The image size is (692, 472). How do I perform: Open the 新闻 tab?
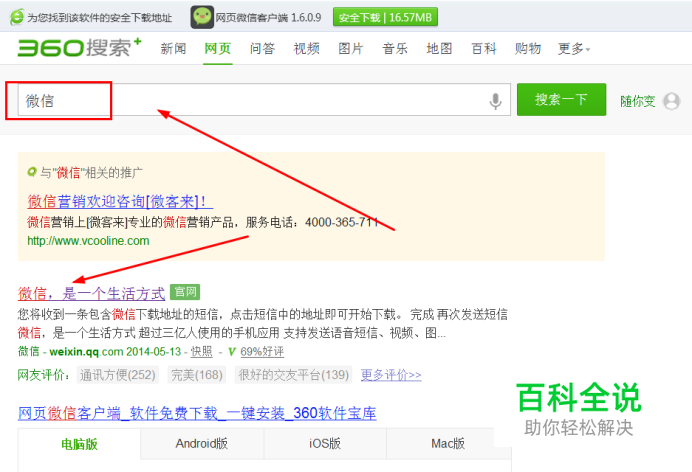(x=173, y=48)
